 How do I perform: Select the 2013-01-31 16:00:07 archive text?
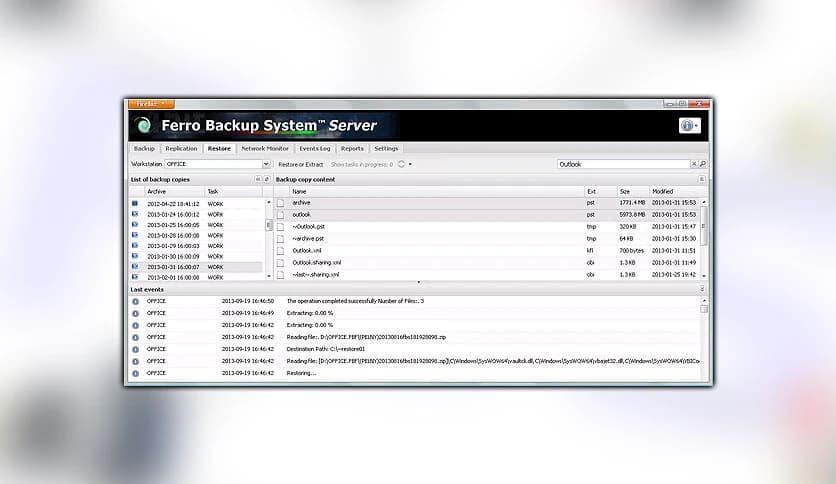[x=173, y=267]
